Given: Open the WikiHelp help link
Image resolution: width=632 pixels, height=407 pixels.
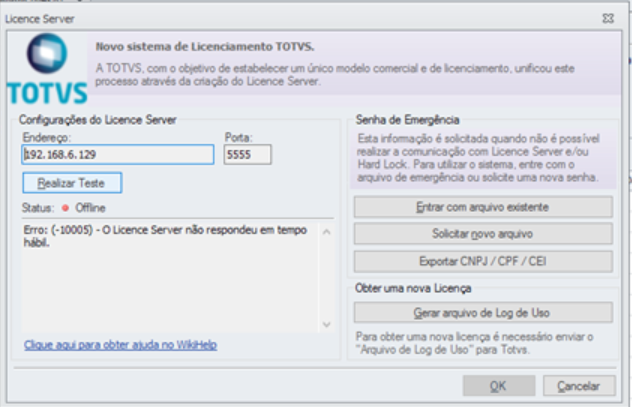Looking at the screenshot, I should point(121,345).
